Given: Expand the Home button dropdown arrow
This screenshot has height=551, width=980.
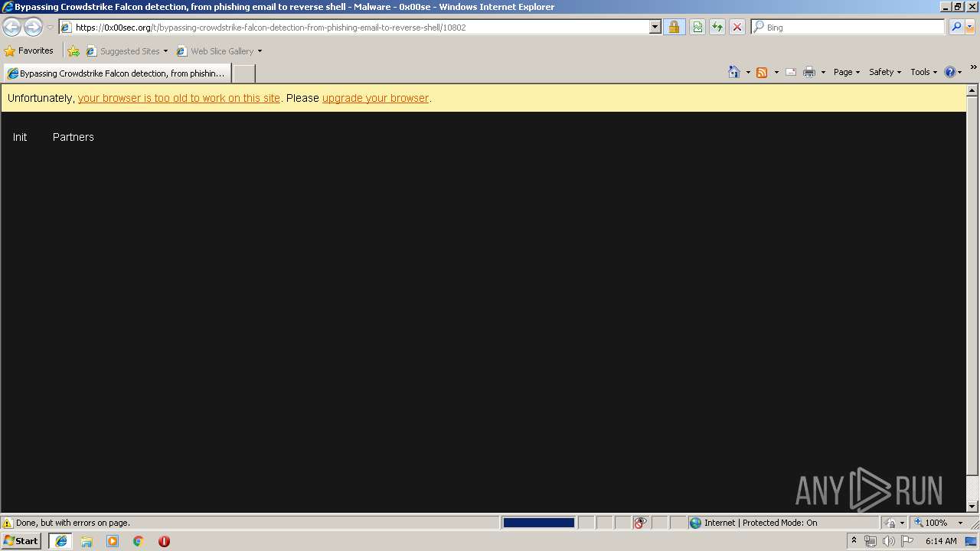Looking at the screenshot, I should coord(748,72).
